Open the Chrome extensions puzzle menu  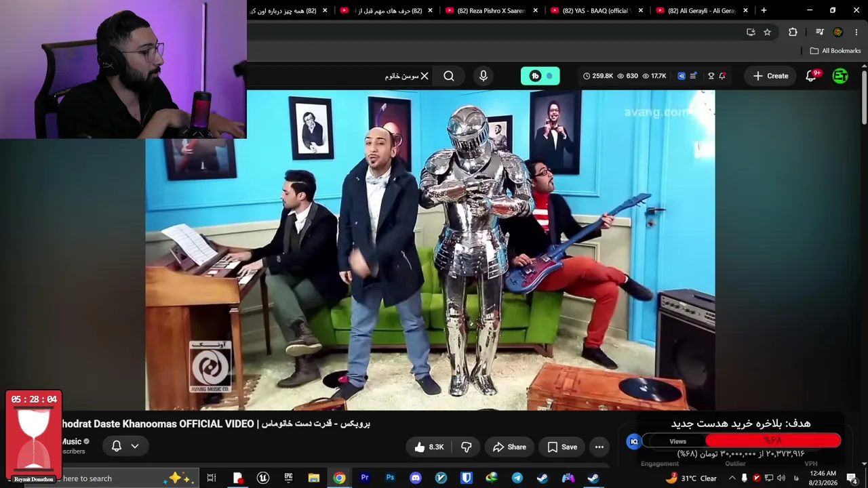(x=793, y=32)
